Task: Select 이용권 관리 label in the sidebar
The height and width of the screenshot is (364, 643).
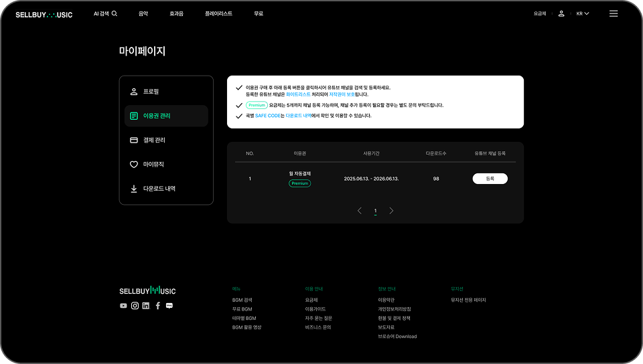Action: point(157,116)
